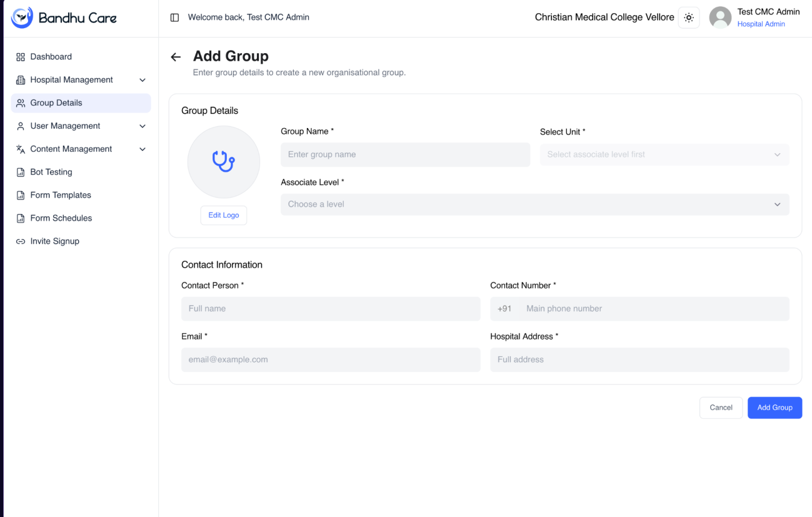Click the Test CMC Admin username

tap(768, 12)
